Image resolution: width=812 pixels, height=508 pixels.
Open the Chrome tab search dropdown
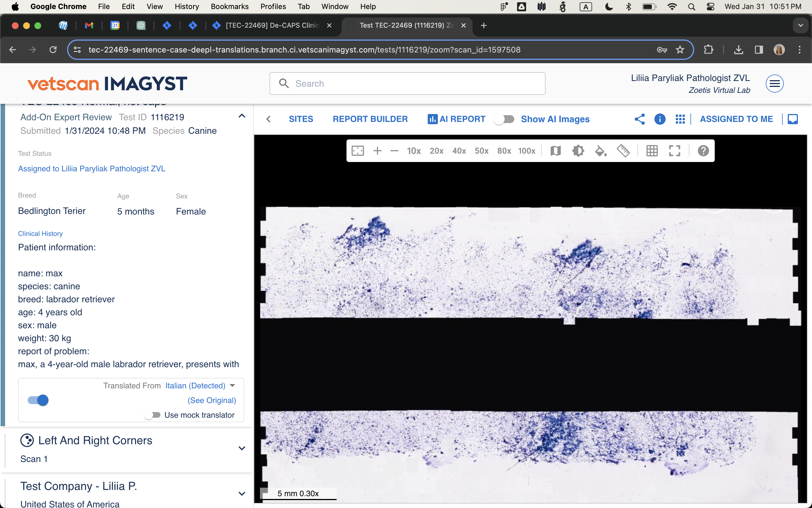click(801, 25)
